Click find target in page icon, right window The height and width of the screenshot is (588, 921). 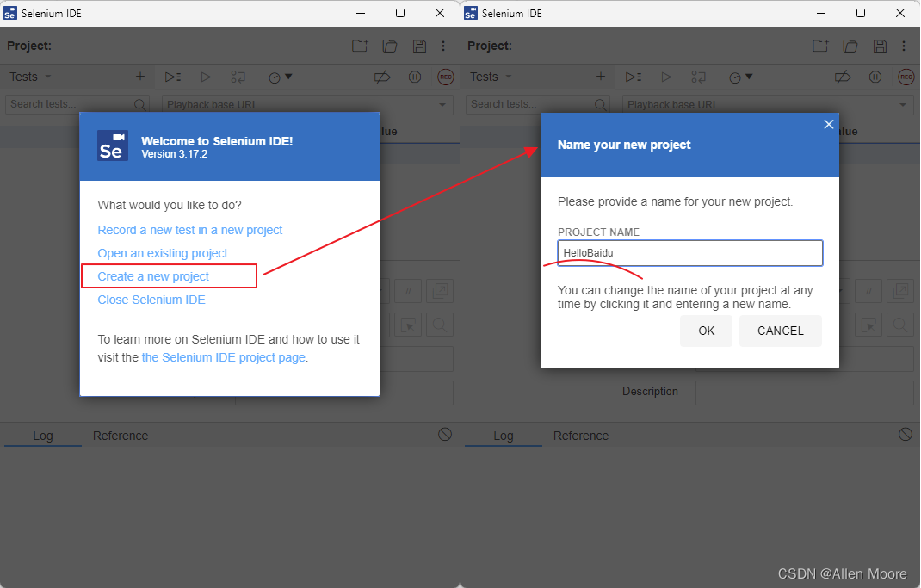click(x=900, y=325)
